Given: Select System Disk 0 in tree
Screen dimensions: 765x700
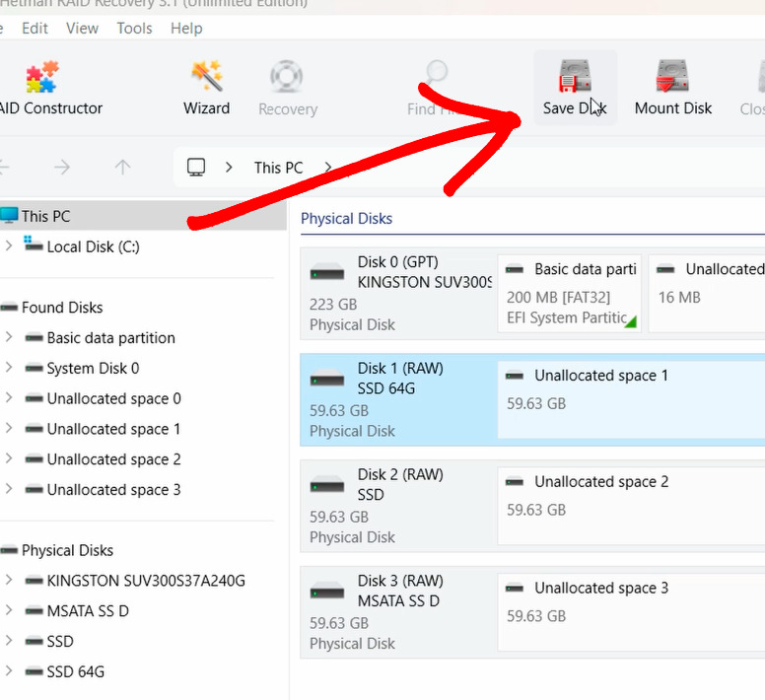Looking at the screenshot, I should (93, 368).
